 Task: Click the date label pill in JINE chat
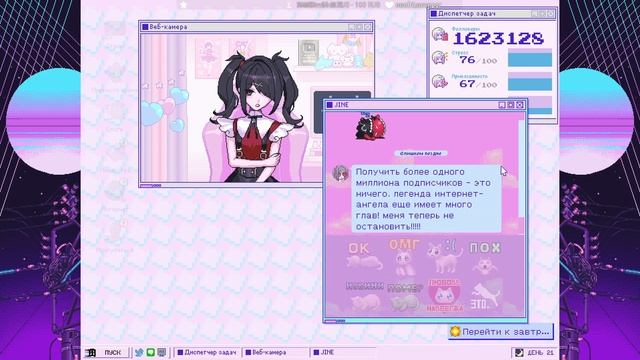pyautogui.click(x=420, y=153)
